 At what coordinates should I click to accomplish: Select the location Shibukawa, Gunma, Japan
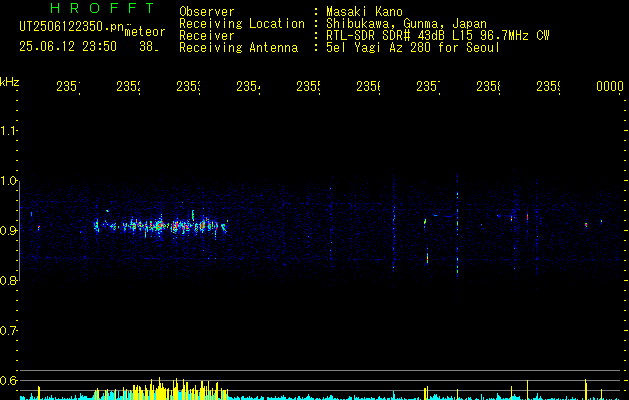(406, 24)
